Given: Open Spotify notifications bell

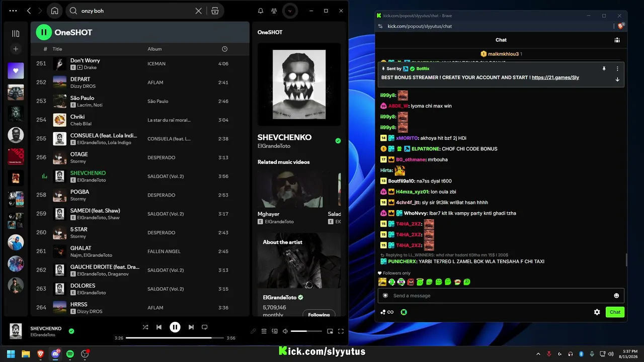Looking at the screenshot, I should click(261, 11).
